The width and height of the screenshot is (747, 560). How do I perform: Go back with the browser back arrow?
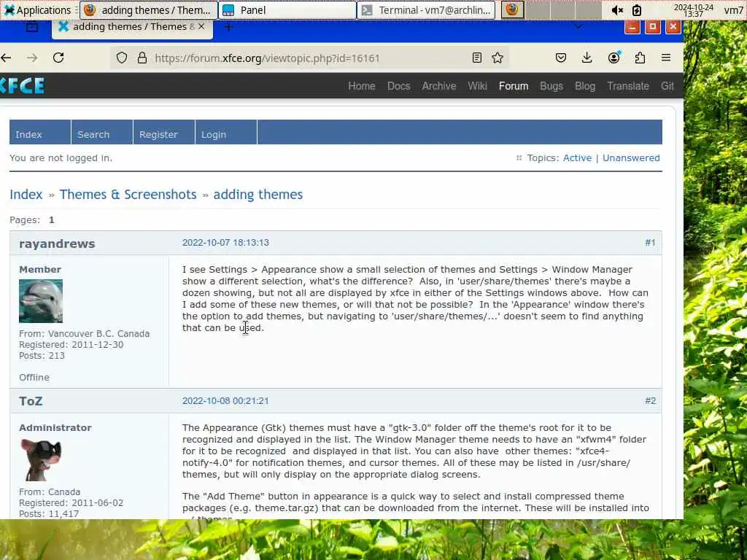click(x=6, y=58)
